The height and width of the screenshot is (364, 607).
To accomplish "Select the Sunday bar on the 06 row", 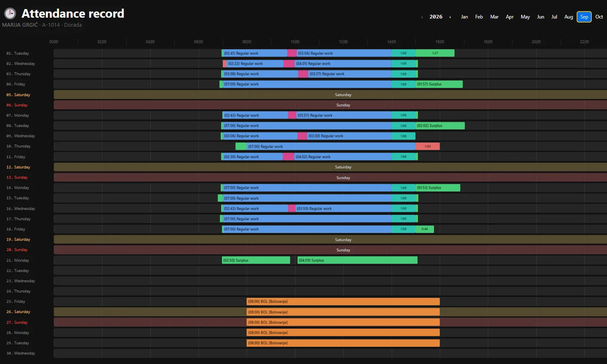I will click(330, 105).
